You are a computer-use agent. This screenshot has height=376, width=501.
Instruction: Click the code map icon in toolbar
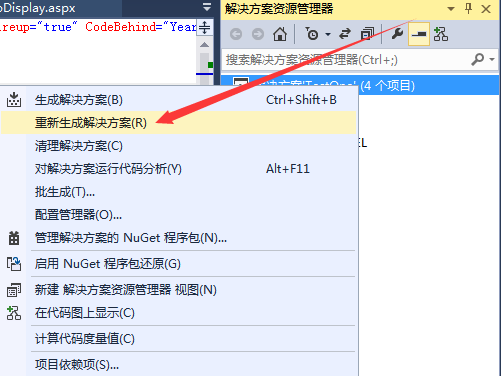tap(441, 34)
